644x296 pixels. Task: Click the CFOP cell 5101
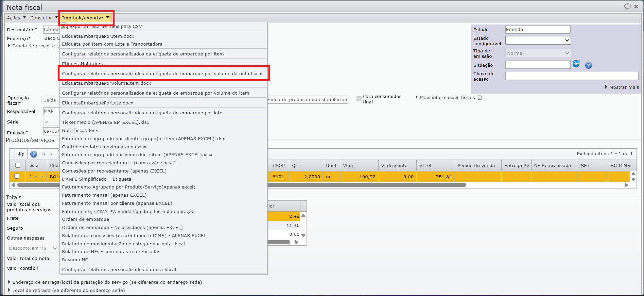pyautogui.click(x=279, y=177)
